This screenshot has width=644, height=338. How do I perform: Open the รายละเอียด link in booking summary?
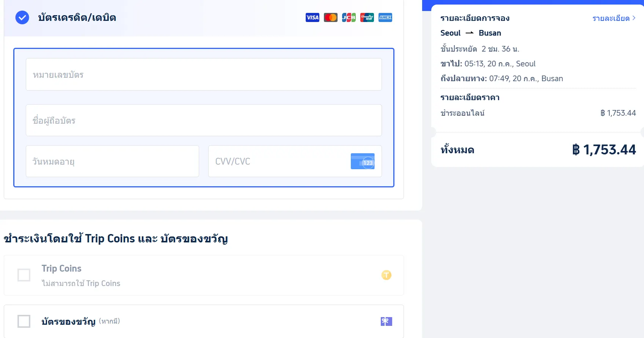(x=611, y=18)
